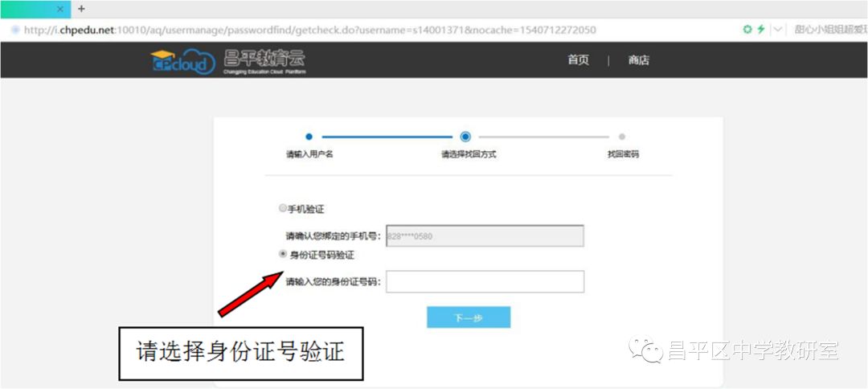Click the 下一步 button

point(469,317)
